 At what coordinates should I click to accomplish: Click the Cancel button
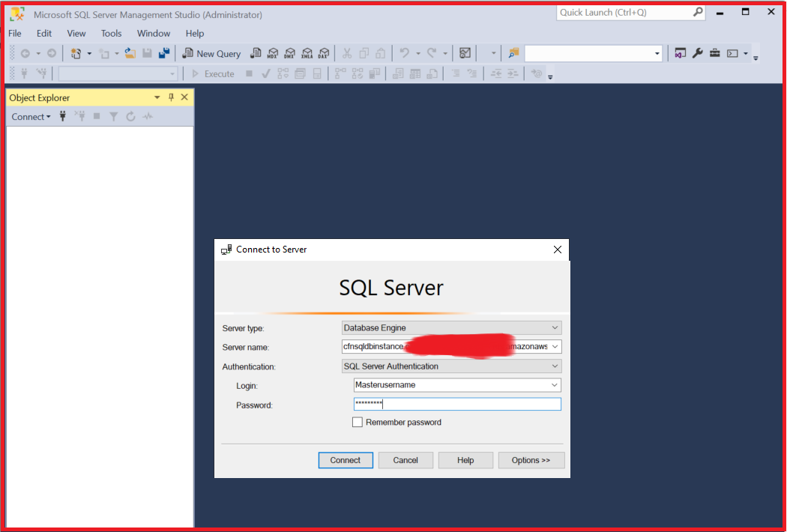(x=405, y=460)
